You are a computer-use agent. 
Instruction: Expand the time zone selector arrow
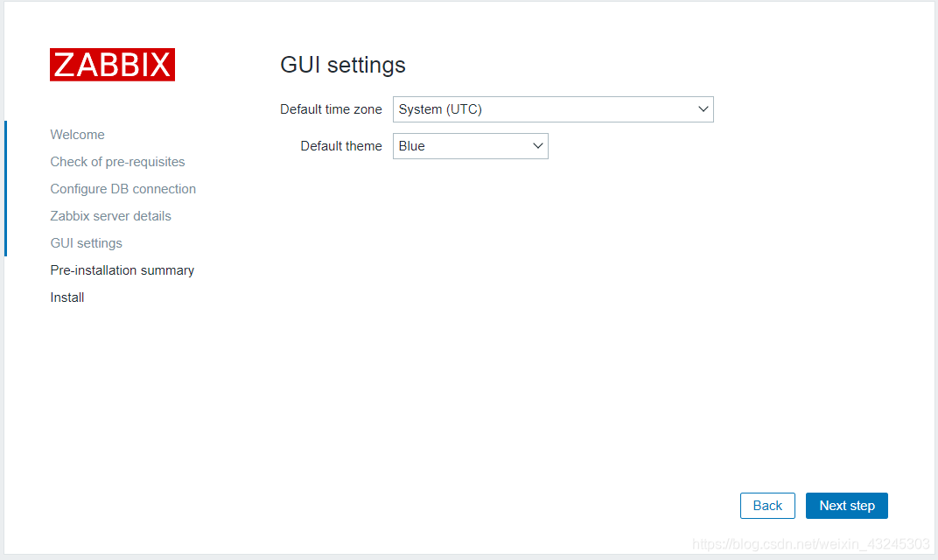click(x=703, y=108)
